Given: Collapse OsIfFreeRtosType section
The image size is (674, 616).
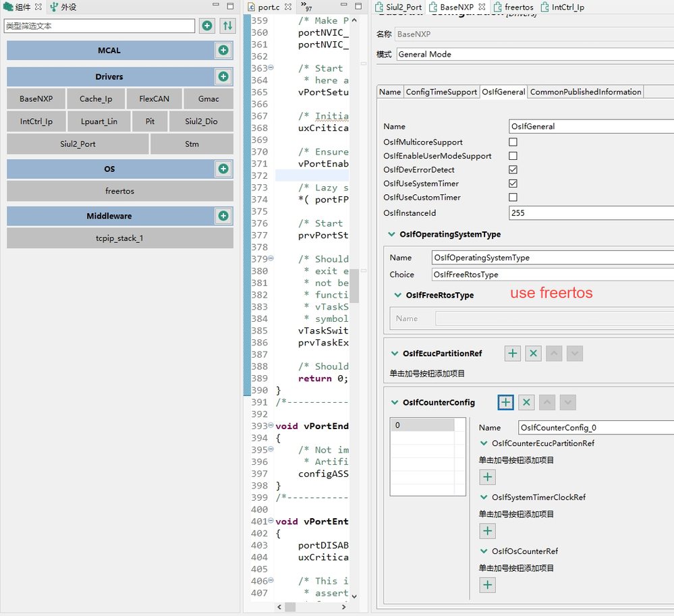Looking at the screenshot, I should [x=397, y=295].
